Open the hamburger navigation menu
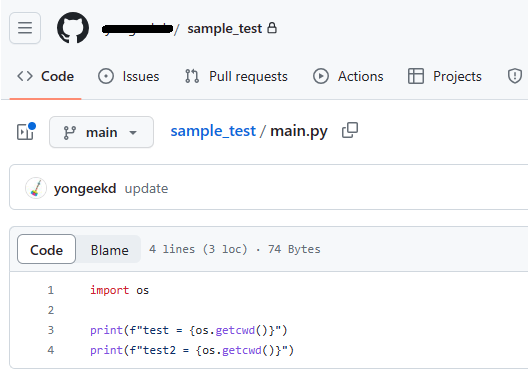 (25, 28)
